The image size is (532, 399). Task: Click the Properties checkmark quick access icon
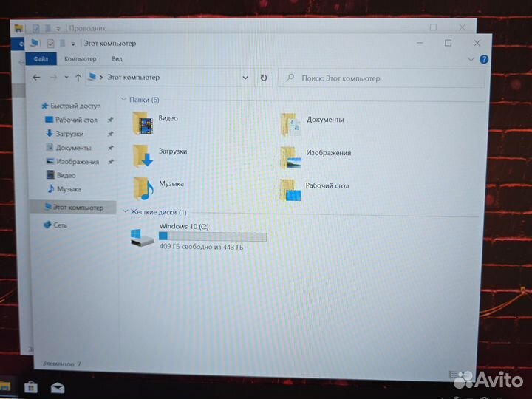[50, 43]
